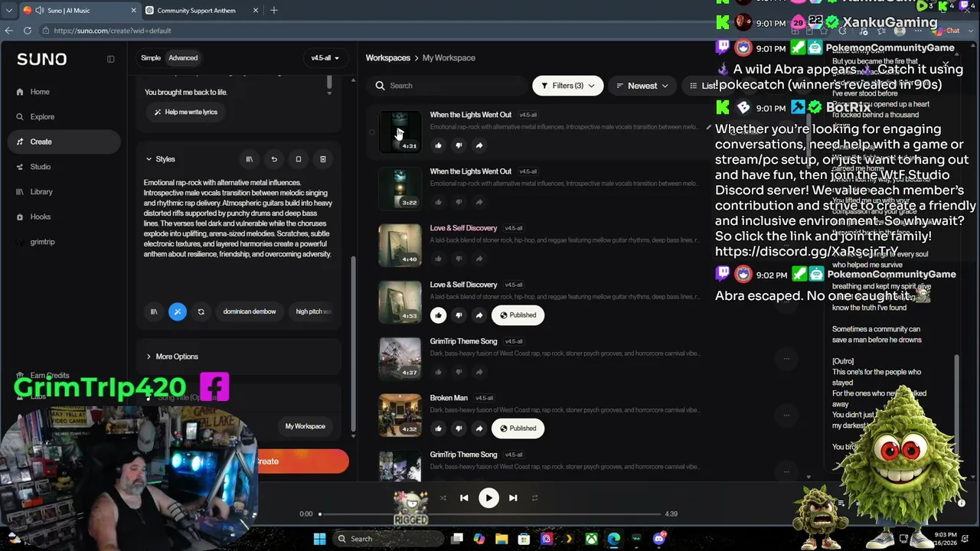
Task: Dislike the 3:22 When the Lights Went Out
Action: point(459,202)
